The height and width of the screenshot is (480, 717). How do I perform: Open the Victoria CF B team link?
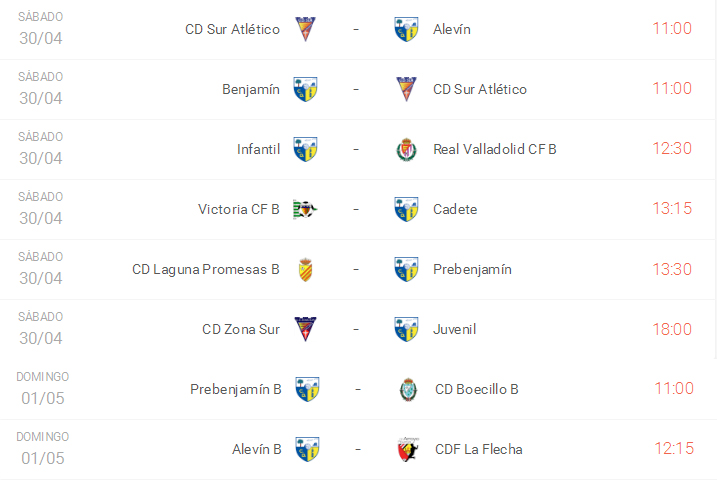click(238, 209)
